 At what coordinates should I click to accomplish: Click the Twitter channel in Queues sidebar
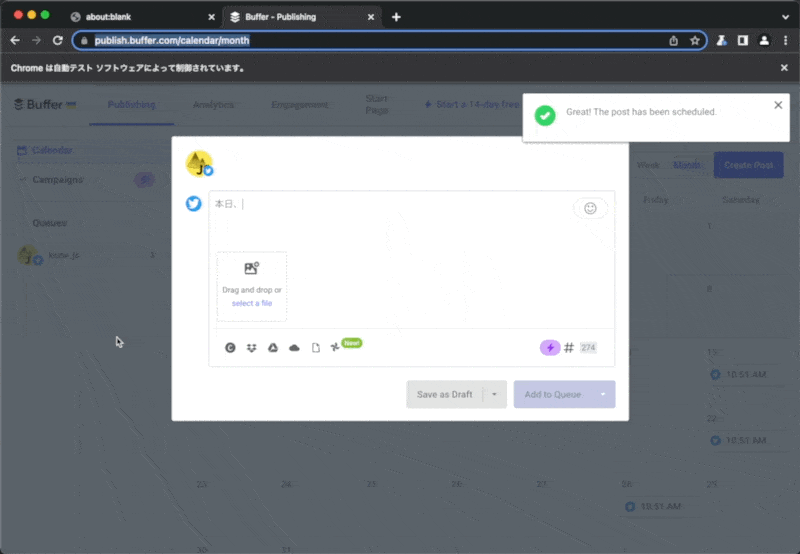pyautogui.click(x=86, y=255)
